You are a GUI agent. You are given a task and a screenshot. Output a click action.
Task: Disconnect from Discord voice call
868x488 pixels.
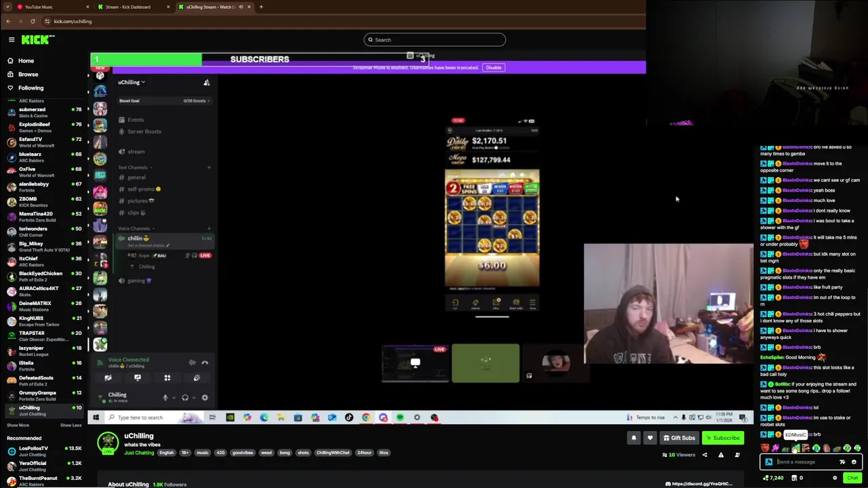click(x=205, y=363)
